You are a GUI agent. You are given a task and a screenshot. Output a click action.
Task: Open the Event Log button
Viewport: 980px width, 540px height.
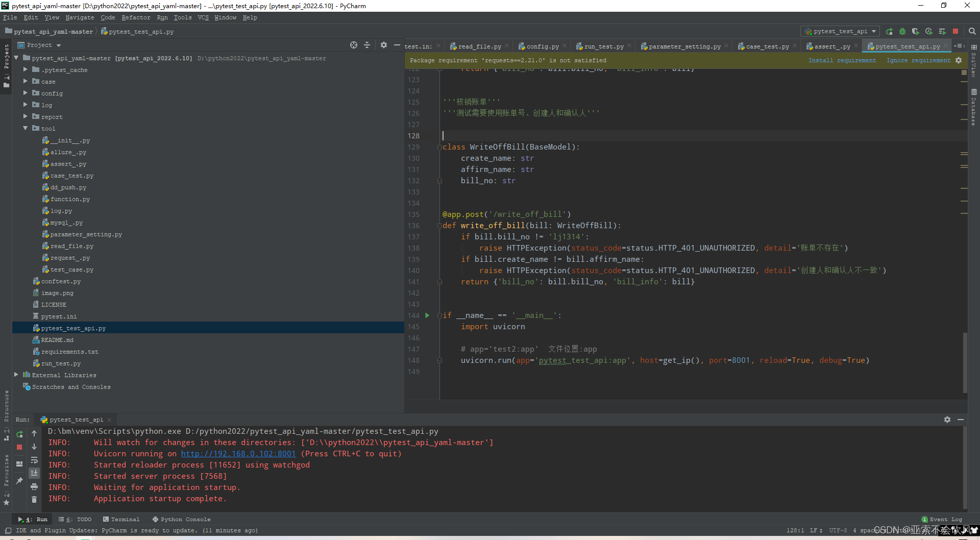pyautogui.click(x=942, y=520)
